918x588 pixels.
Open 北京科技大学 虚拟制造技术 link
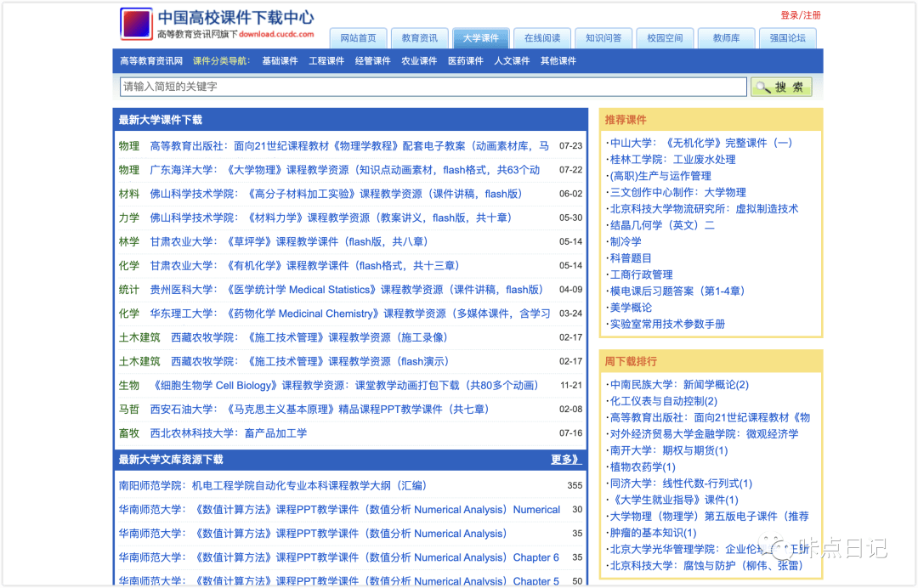(x=704, y=209)
